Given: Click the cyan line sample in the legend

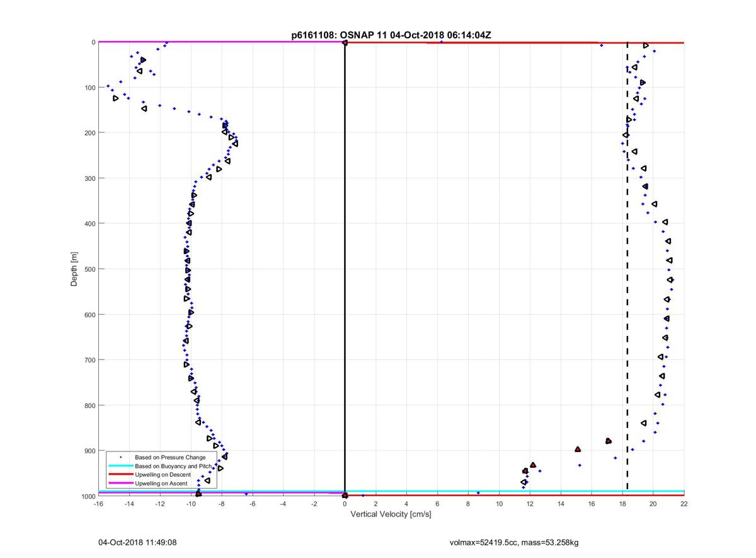Looking at the screenshot, I should point(120,465).
